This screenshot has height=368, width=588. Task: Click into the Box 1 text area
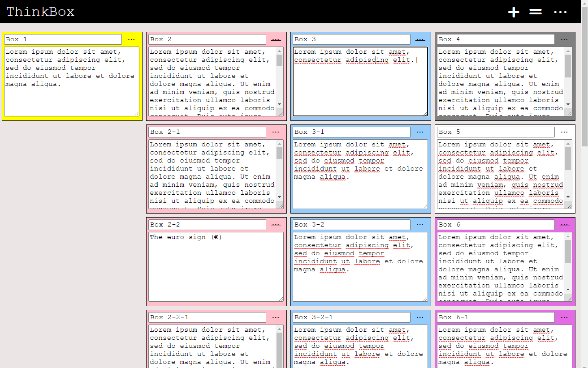point(72,81)
